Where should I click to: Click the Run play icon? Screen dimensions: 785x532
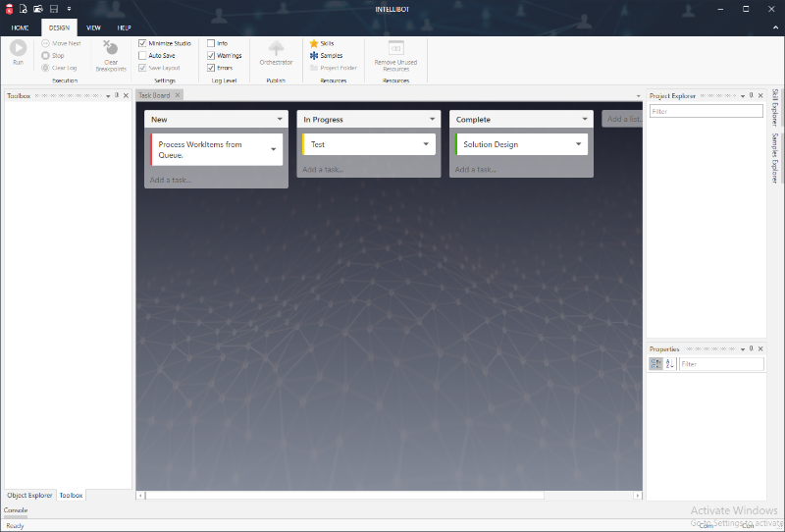[x=18, y=48]
